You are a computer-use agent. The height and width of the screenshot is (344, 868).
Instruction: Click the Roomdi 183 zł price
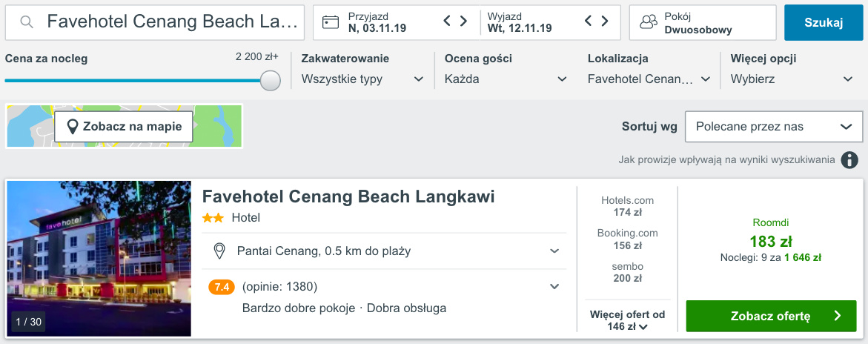[x=771, y=242]
